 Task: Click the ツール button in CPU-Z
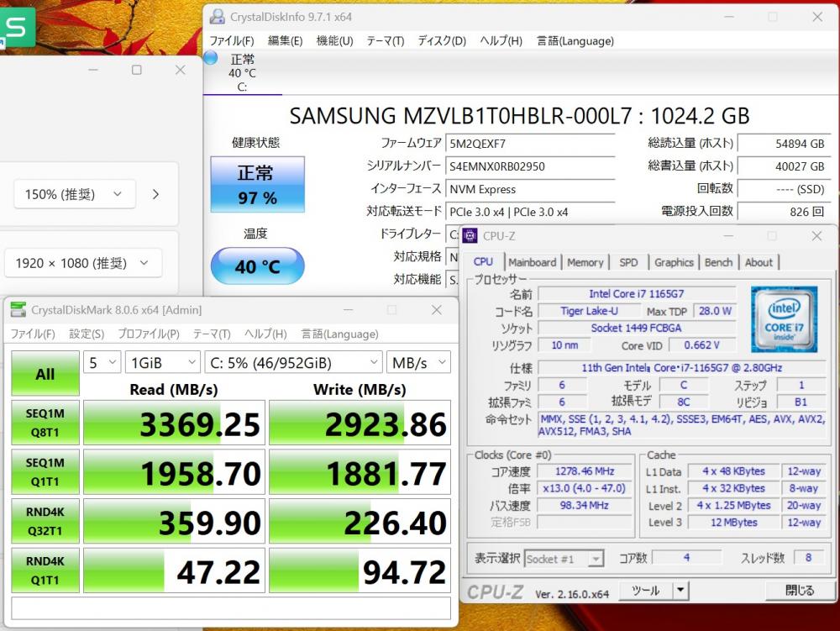click(x=645, y=591)
